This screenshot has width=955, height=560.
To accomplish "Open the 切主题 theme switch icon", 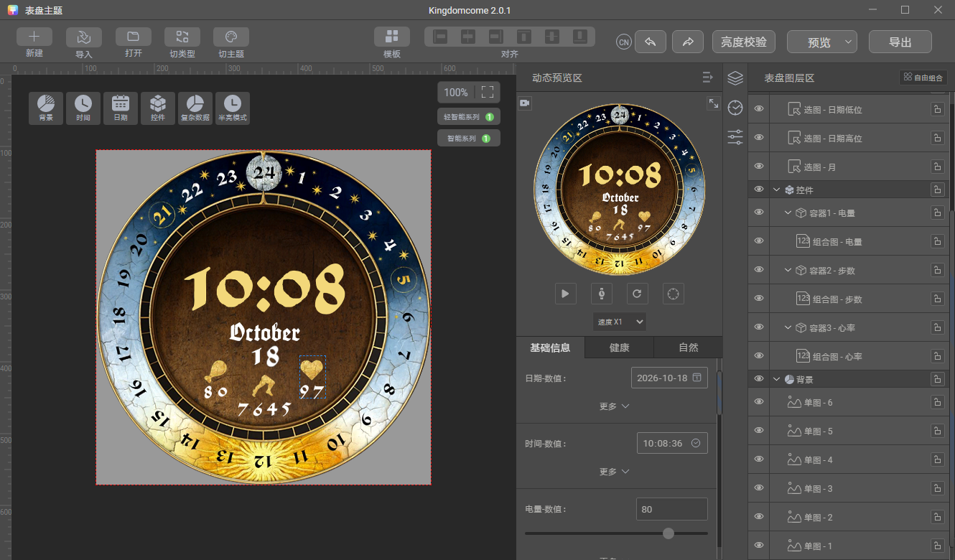I will [x=230, y=37].
